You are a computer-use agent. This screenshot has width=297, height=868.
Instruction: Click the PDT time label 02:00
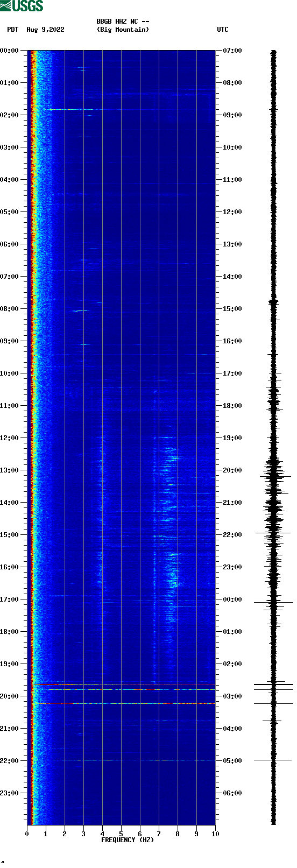coord(10,115)
